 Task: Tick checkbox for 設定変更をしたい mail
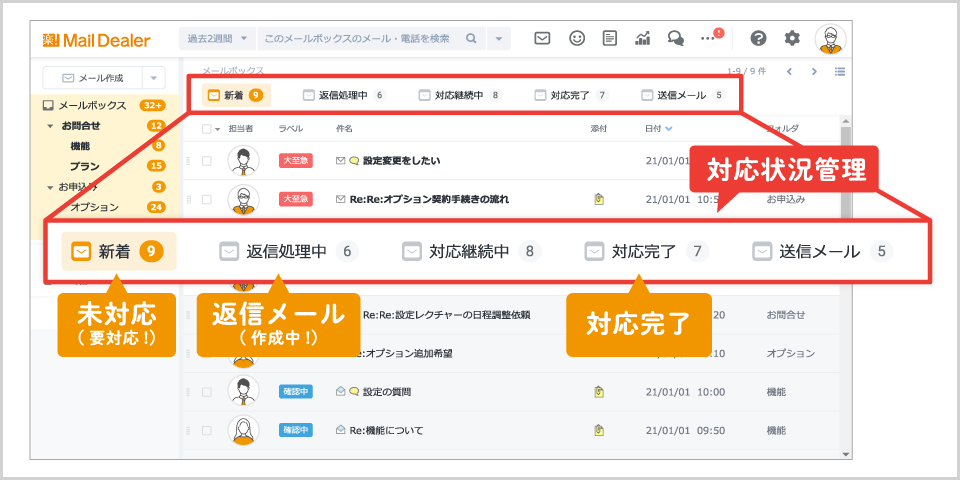click(206, 161)
